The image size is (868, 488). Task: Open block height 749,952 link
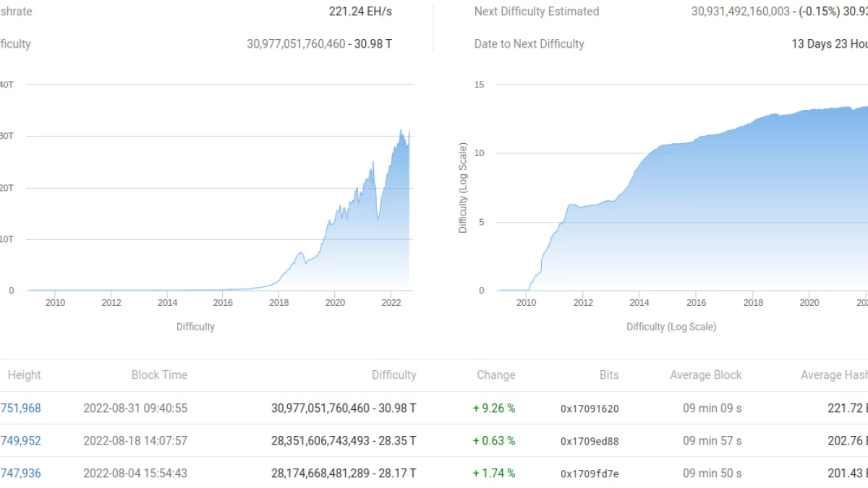coord(21,440)
